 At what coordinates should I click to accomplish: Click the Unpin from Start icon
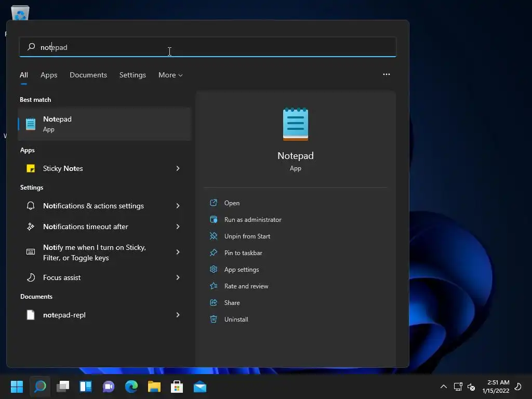(214, 236)
